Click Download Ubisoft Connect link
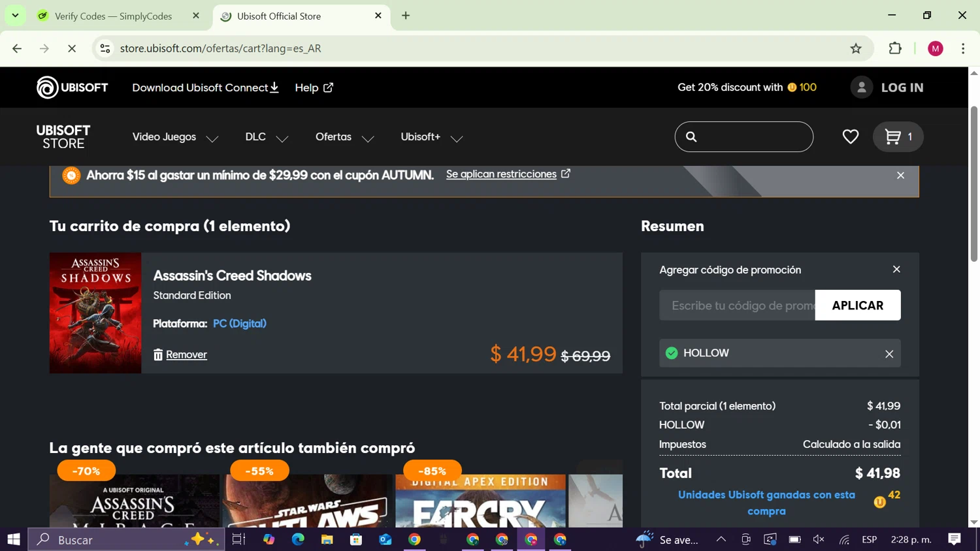 [206, 87]
